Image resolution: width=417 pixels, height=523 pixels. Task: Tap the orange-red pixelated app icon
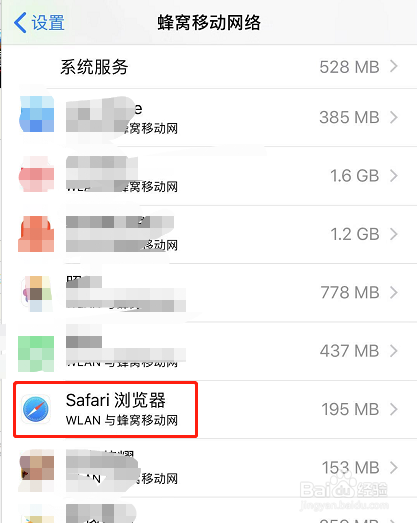(36, 233)
